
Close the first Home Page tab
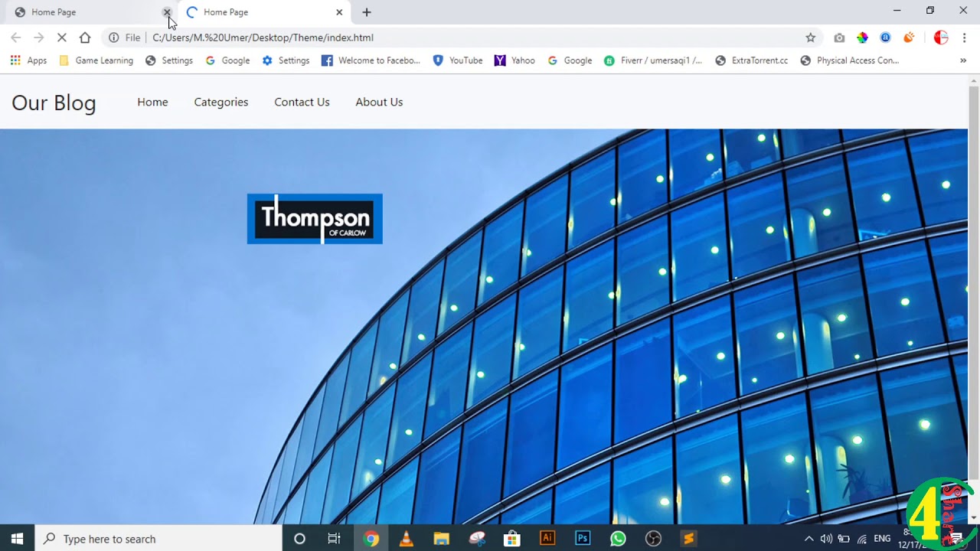pyautogui.click(x=167, y=12)
